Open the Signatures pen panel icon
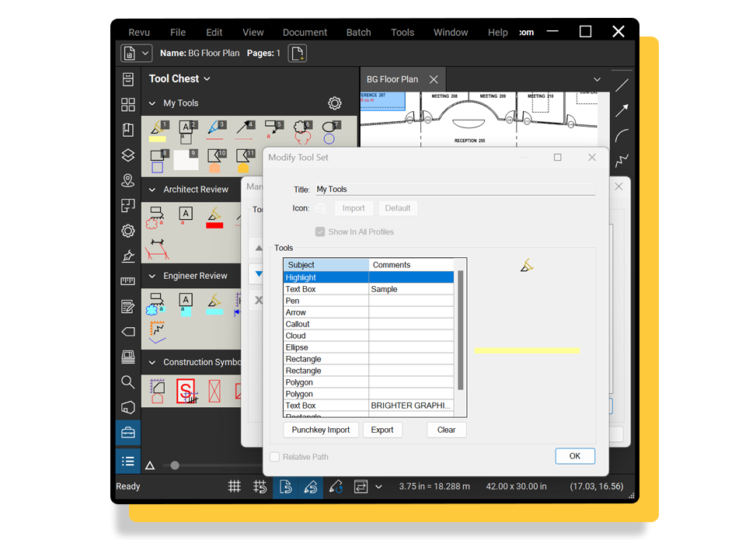Image resolution: width=756 pixels, height=540 pixels. pyautogui.click(x=127, y=256)
